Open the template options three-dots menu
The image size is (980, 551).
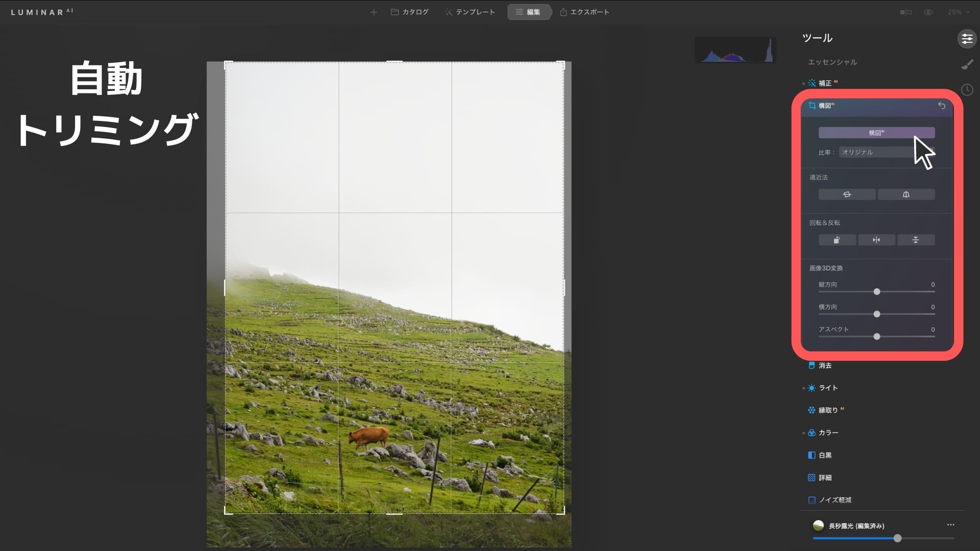click(x=950, y=524)
